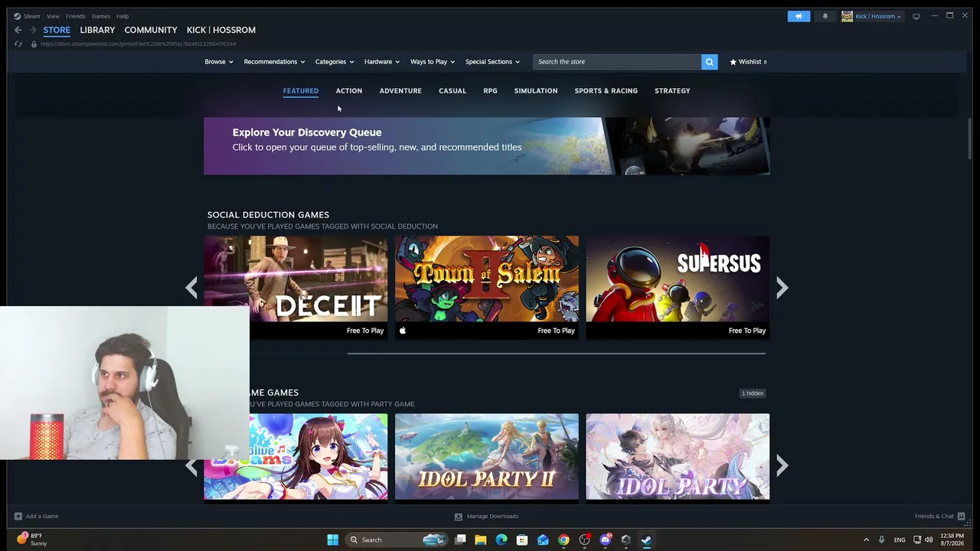The height and width of the screenshot is (551, 980).
Task: Launch File Explorer from the taskbar
Action: point(481,540)
